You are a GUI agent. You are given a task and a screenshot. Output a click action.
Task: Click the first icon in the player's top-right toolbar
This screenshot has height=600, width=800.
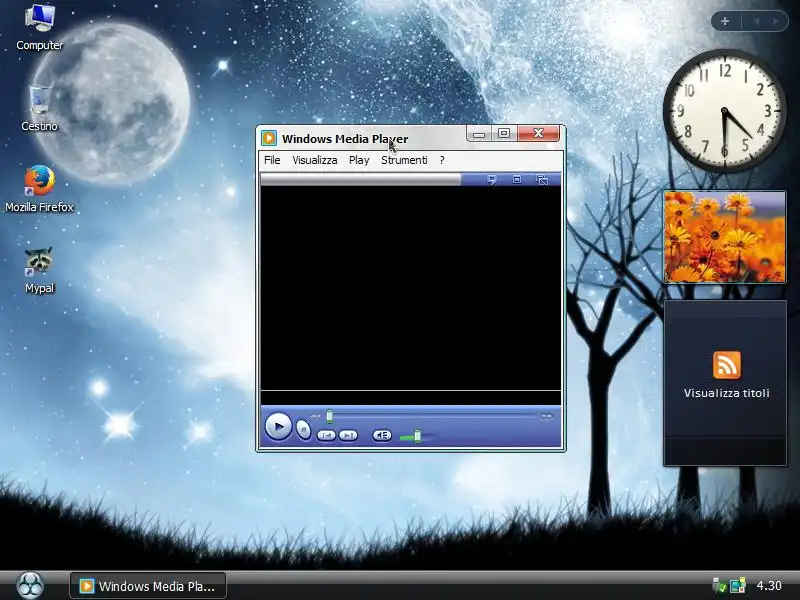pos(491,180)
